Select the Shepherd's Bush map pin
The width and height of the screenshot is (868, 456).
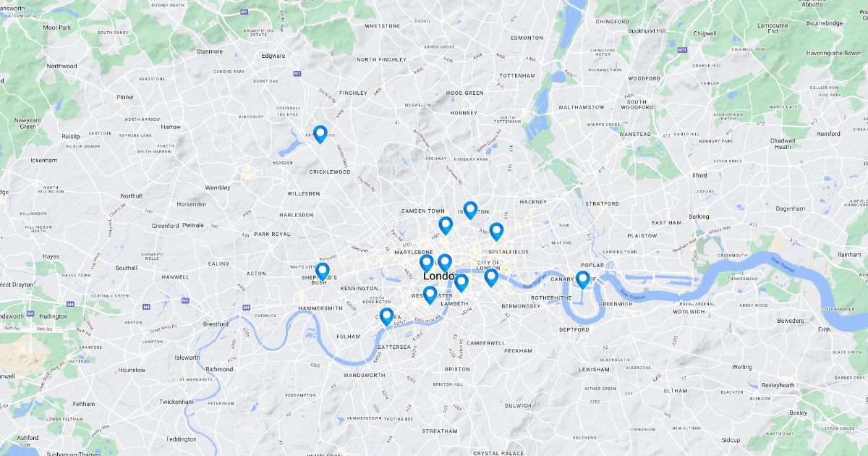pos(323,271)
